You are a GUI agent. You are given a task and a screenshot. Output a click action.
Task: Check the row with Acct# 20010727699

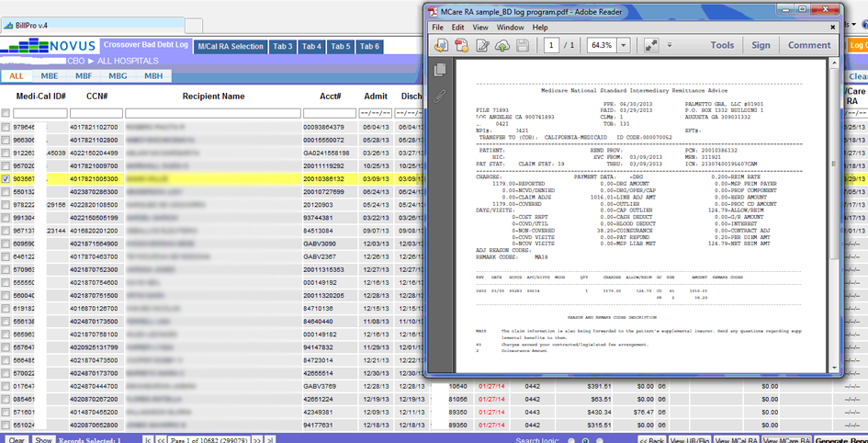(x=6, y=191)
